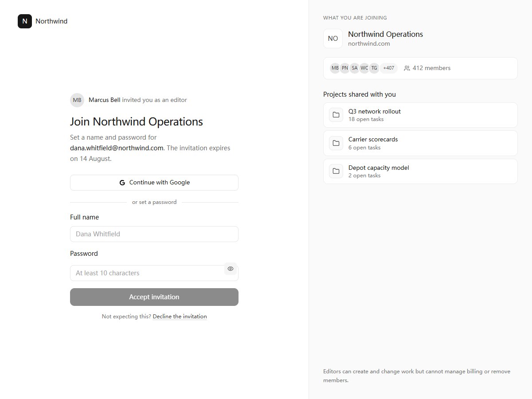The image size is (532, 399).
Task: Continue with Google sign-in button
Action: 154,183
